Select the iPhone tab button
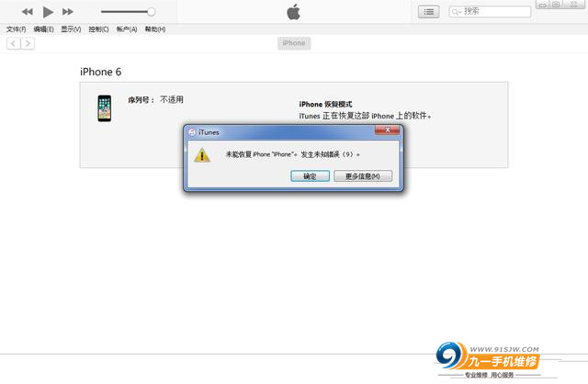Viewport: 588px width, 384px height. 294,43
